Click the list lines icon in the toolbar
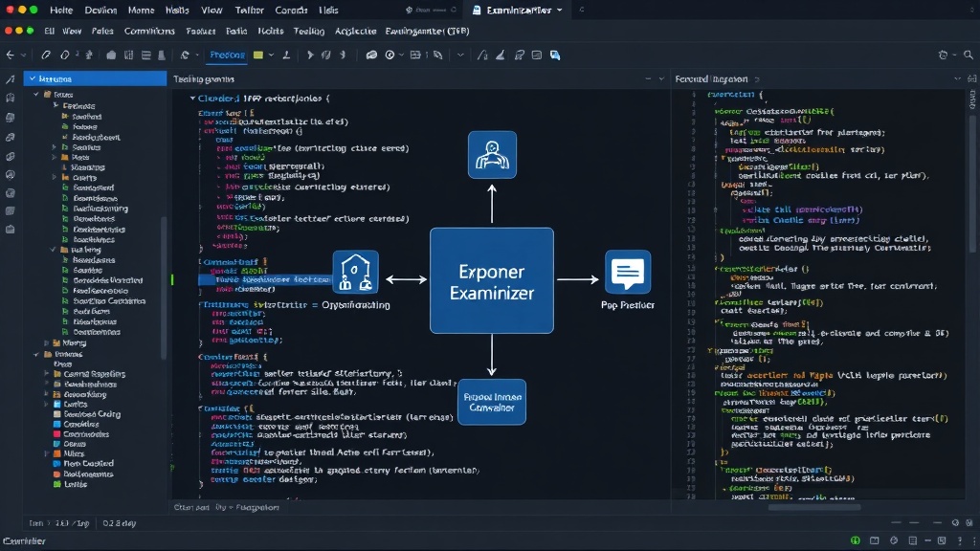This screenshot has height=551, width=980. [x=146, y=55]
